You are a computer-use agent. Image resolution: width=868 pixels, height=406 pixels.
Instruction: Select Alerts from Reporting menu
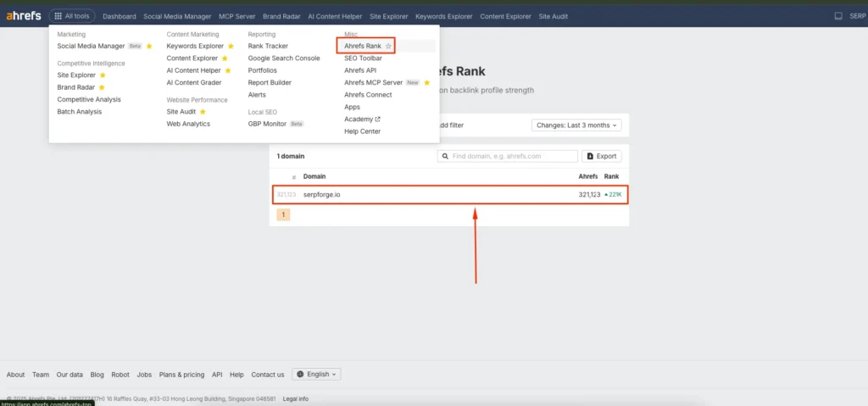257,95
